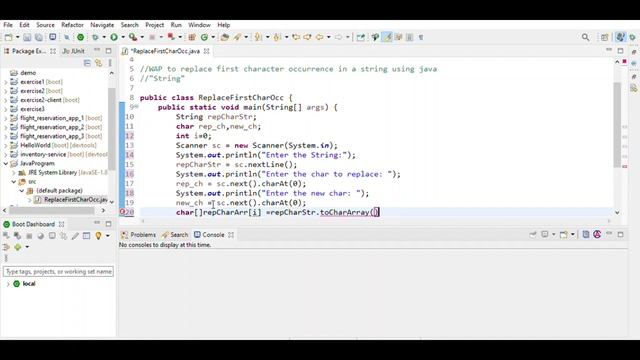Click Show Whitespace Characters pilcrow icon
The width and height of the screenshot is (640, 360).
tap(421, 37)
